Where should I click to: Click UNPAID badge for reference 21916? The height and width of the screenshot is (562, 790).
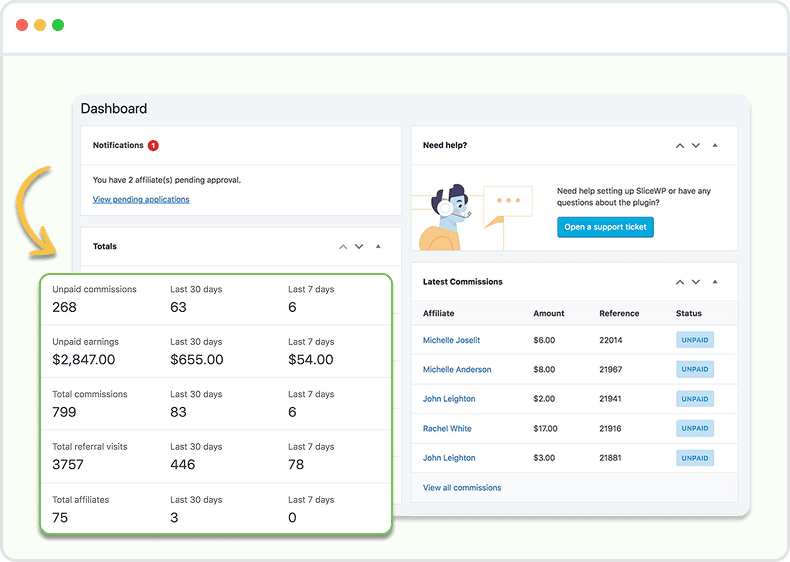point(694,429)
